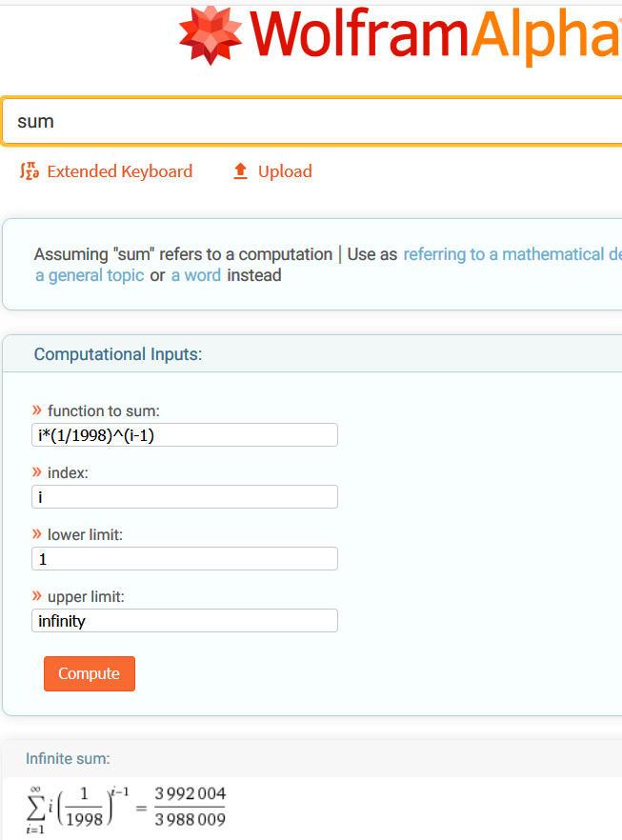Select the Upload text link
Viewport: 622px width, 840px height.
tap(285, 171)
